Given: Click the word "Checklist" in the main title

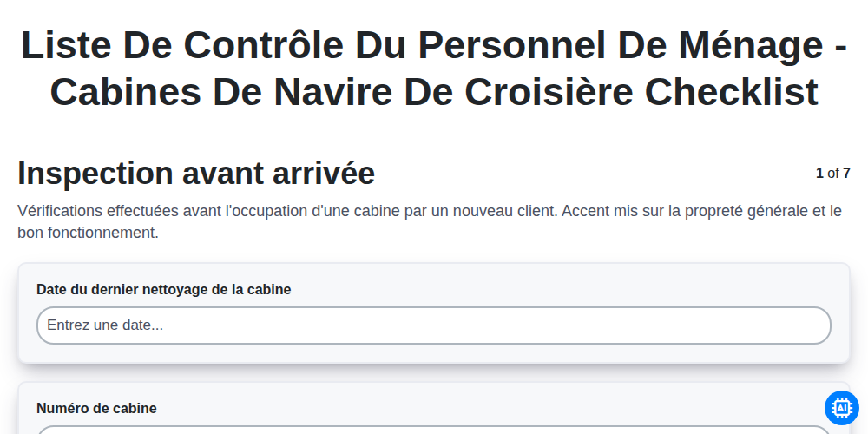Looking at the screenshot, I should (x=731, y=92).
